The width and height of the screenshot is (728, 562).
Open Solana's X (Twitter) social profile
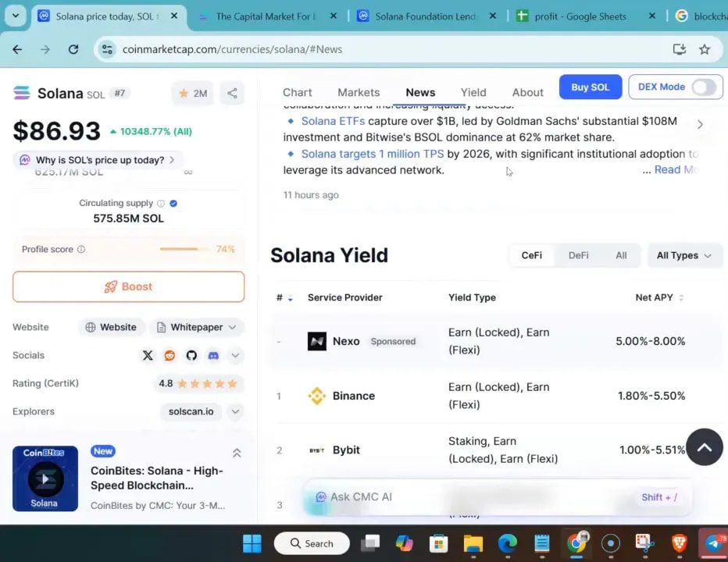[148, 355]
